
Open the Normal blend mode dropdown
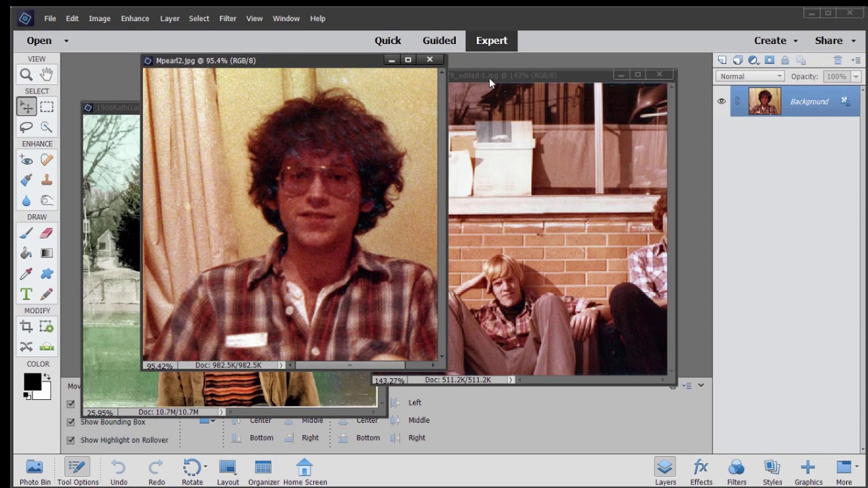tap(750, 77)
